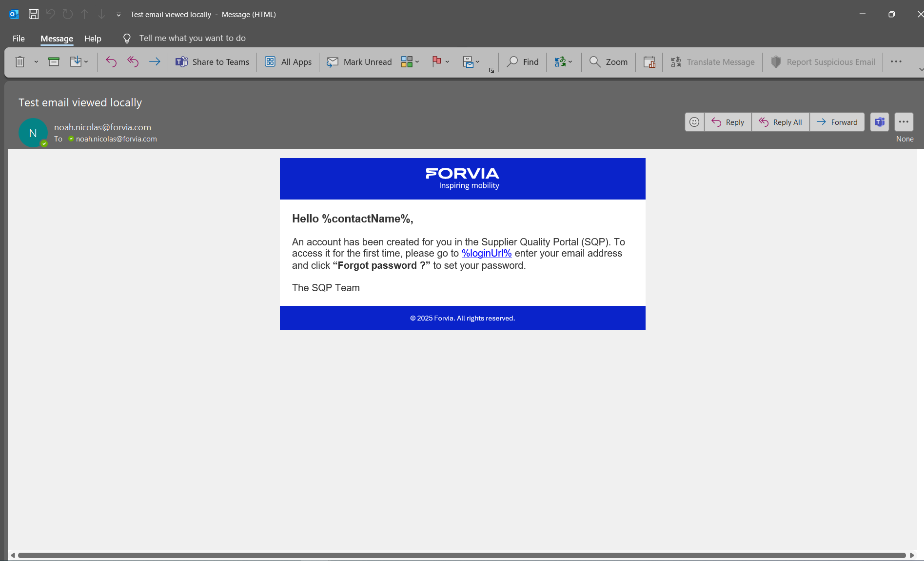924x561 pixels.
Task: Open the Zoom tool in the ribbon
Action: coord(609,62)
